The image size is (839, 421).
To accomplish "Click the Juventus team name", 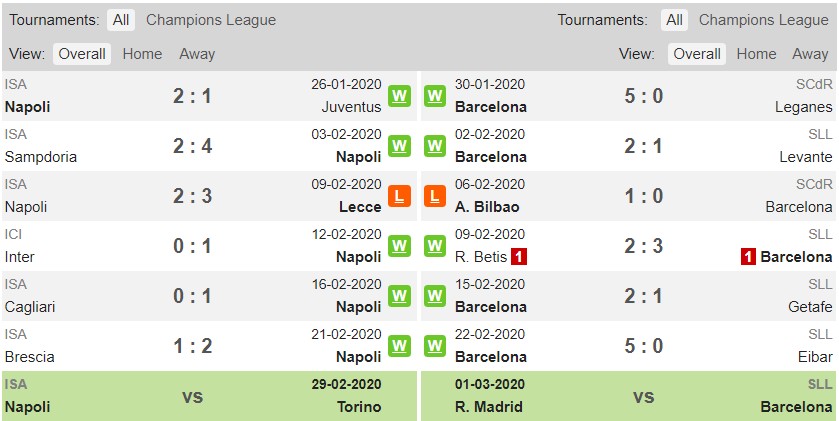I will pyautogui.click(x=352, y=107).
